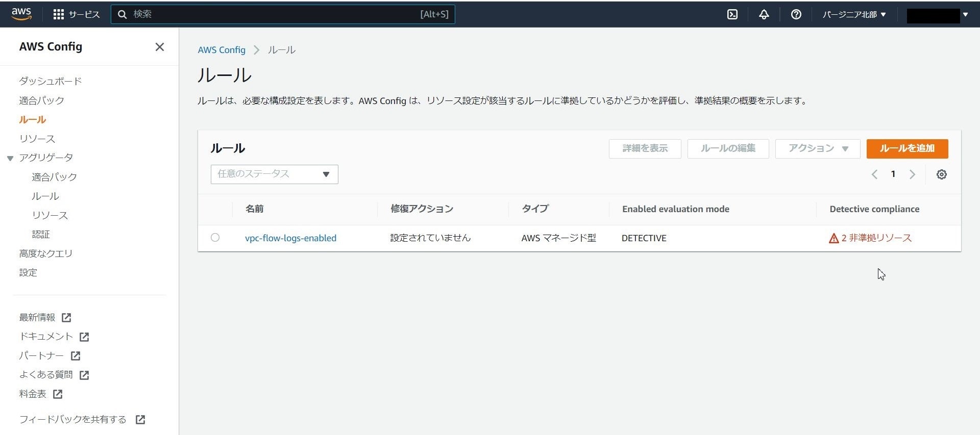Open the 料金表 link
This screenshot has height=435, width=980.
point(33,394)
